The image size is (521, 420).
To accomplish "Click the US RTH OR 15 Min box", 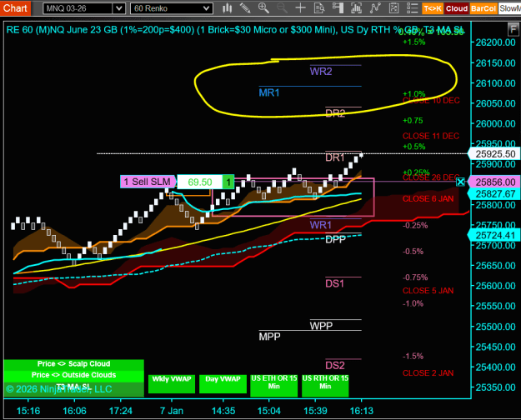I will click(x=325, y=386).
